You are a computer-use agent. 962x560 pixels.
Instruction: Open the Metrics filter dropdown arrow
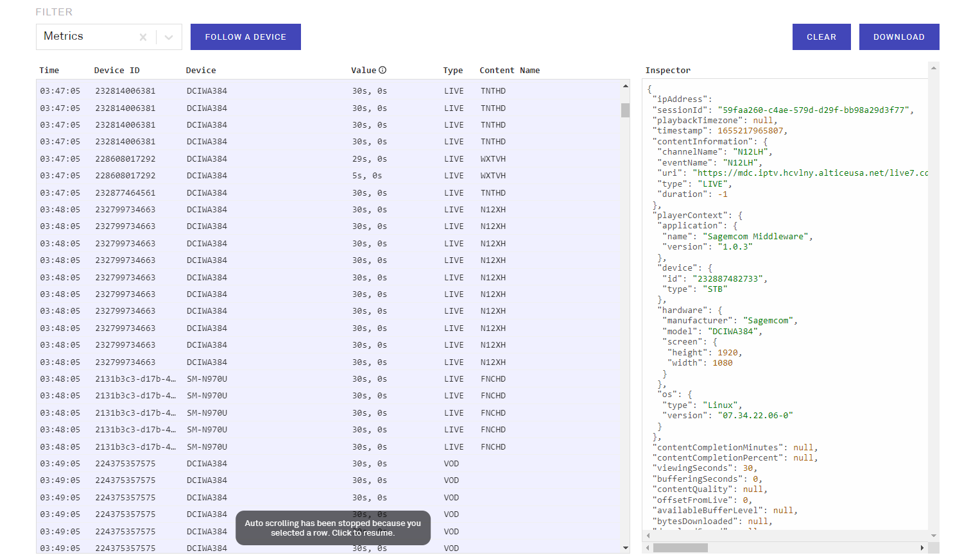[169, 37]
